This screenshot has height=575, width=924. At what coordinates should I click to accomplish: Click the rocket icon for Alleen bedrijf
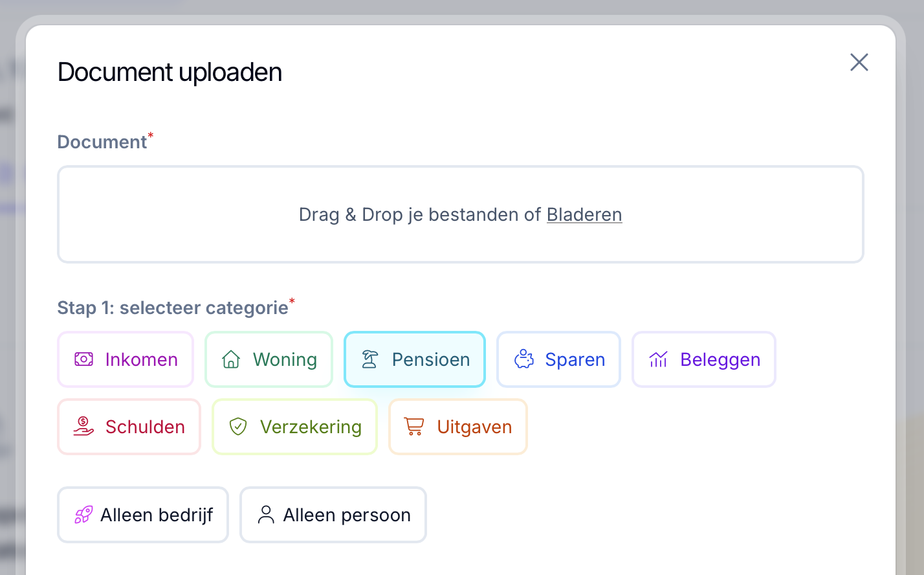coord(83,515)
